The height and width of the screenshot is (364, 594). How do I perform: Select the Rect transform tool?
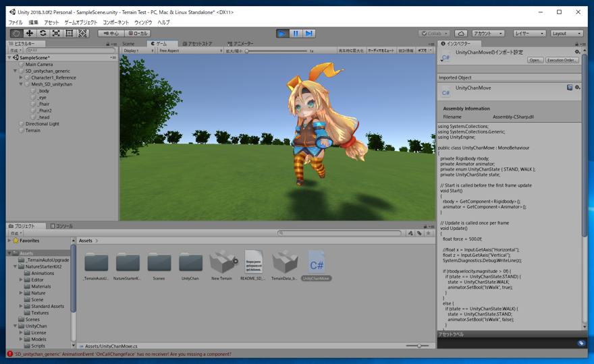[70, 33]
